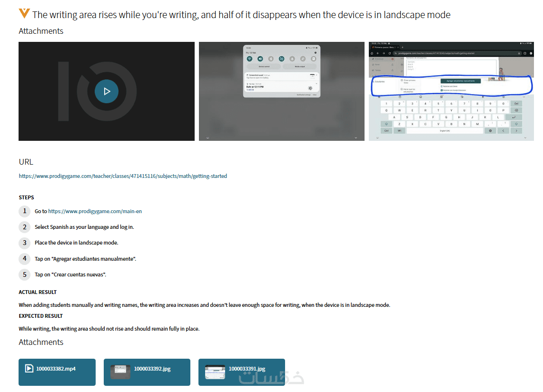Play the video attachment preview

(x=107, y=91)
